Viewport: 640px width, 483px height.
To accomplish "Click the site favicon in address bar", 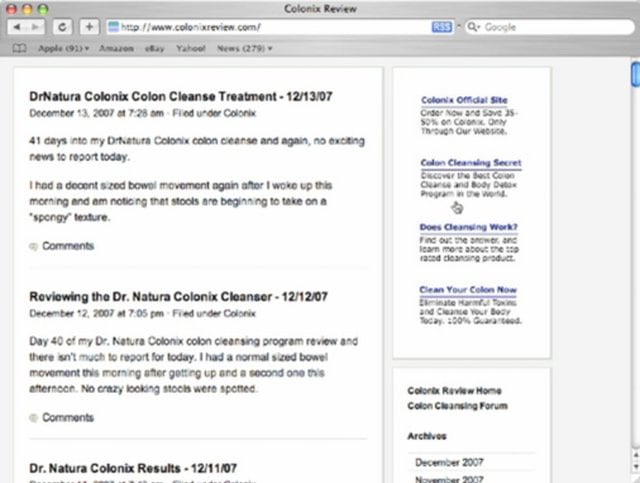I will (x=113, y=27).
